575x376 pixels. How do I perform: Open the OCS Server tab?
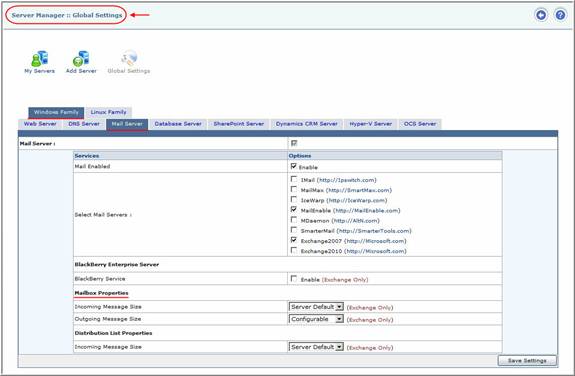coord(420,124)
